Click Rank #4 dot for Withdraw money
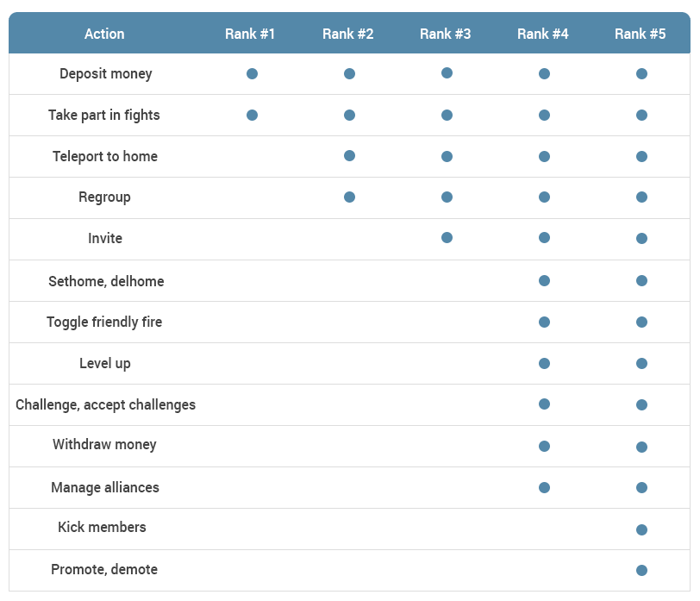The image size is (700, 601). (544, 446)
